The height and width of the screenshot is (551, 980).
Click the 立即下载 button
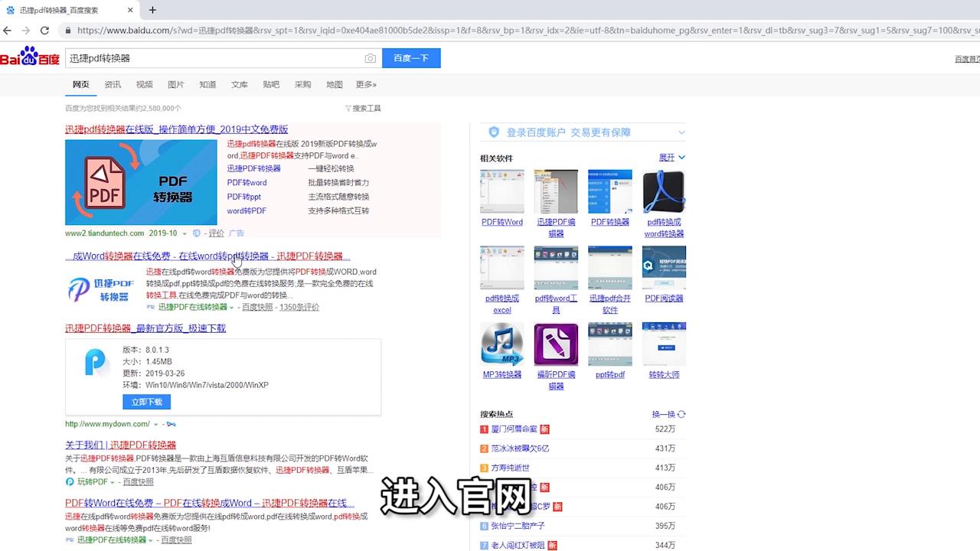(146, 402)
